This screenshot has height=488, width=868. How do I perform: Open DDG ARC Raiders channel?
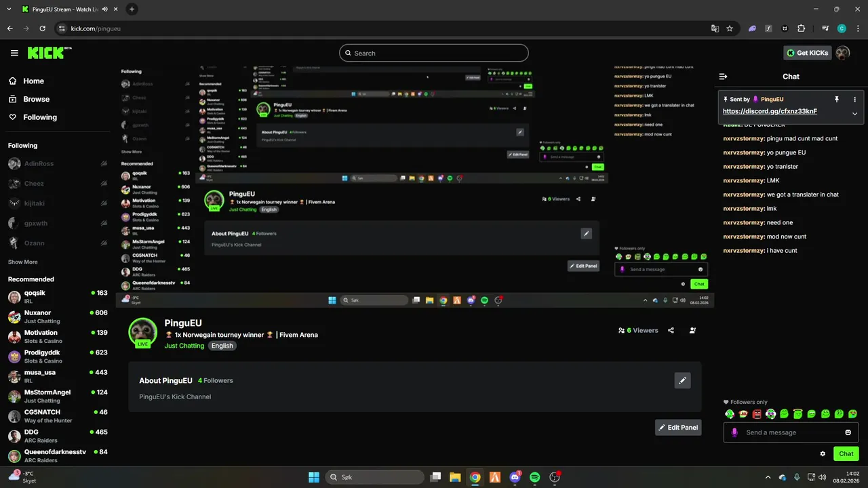[57, 436]
